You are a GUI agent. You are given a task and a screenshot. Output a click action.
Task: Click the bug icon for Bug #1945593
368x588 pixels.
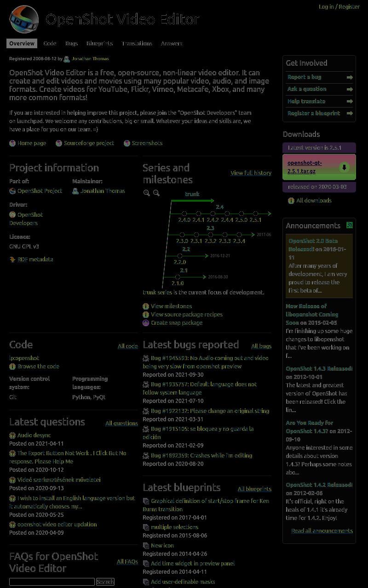pyautogui.click(x=146, y=358)
